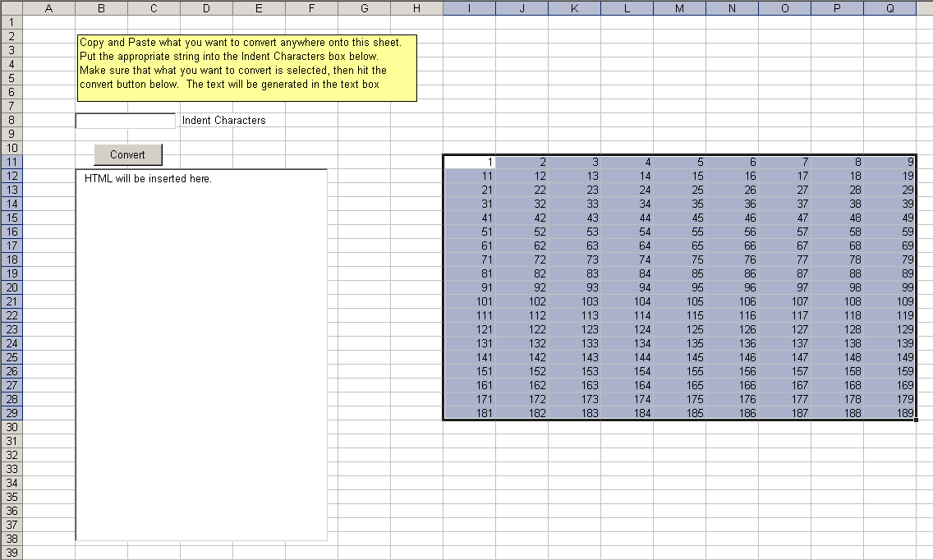The height and width of the screenshot is (560, 933).
Task: Click the Convert button
Action: [x=127, y=154]
